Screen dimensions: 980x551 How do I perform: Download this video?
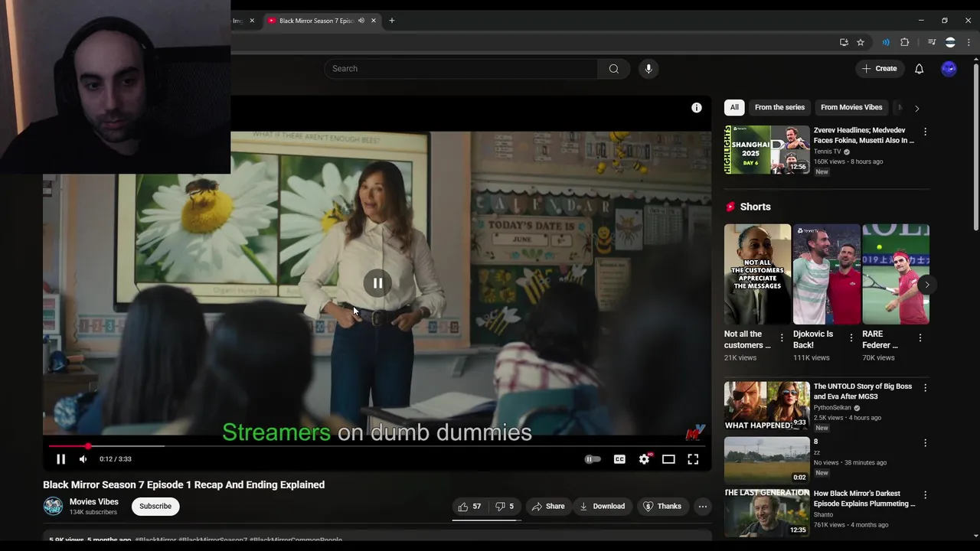(x=602, y=507)
